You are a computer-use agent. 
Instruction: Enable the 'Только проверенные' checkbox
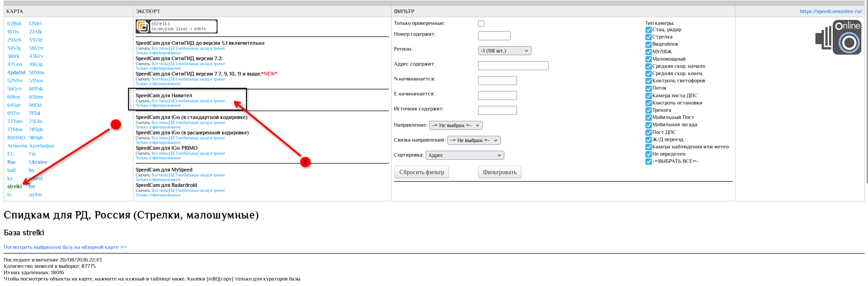[x=481, y=24]
